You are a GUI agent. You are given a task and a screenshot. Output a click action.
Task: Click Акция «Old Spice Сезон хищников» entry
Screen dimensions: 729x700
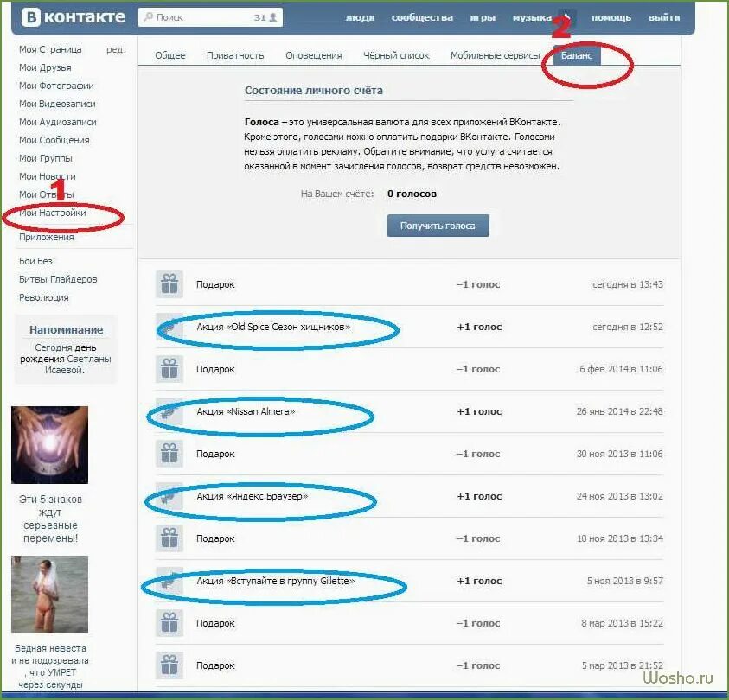pos(273,327)
